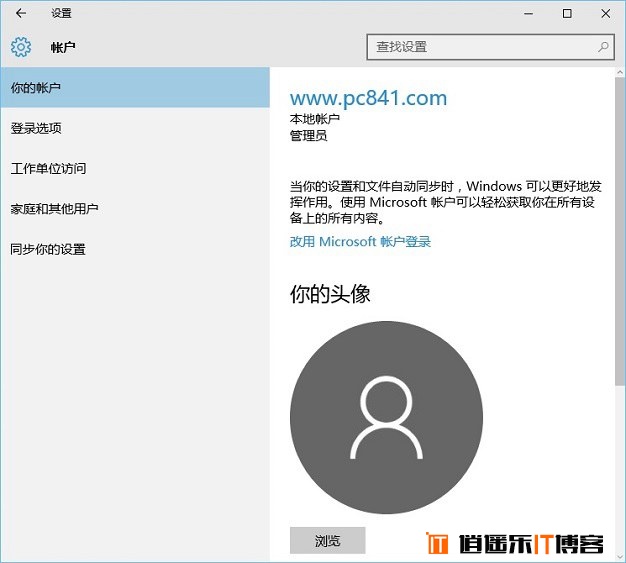626x563 pixels.
Task: Close the 设置 window
Action: click(x=606, y=14)
